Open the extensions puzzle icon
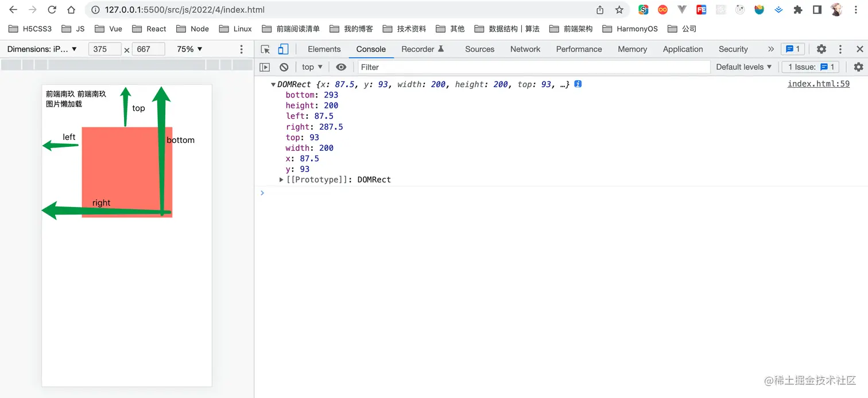Viewport: 868px width, 398px height. 797,10
